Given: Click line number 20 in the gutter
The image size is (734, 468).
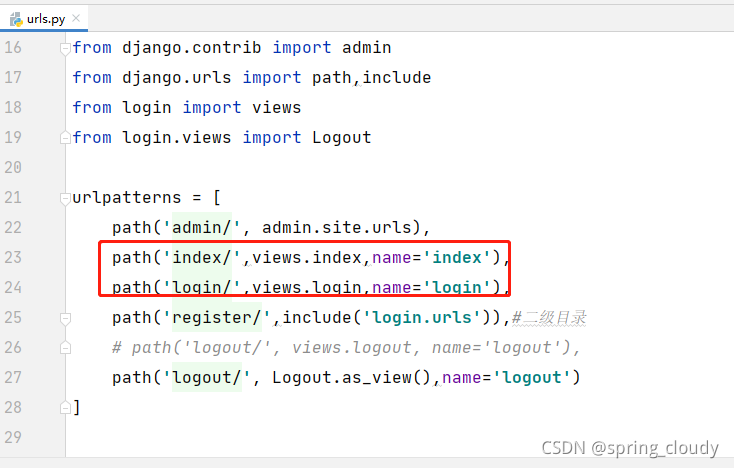Looking at the screenshot, I should (13, 167).
